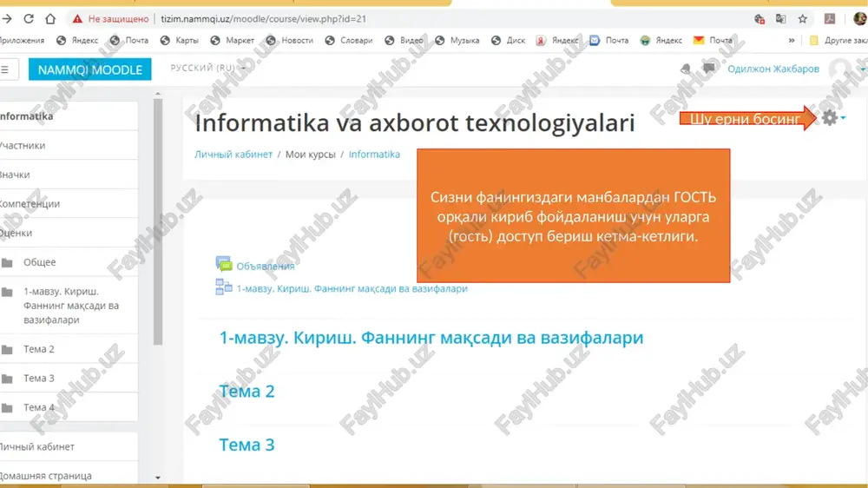Click the Объявления forum icon
Image resolution: width=868 pixels, height=488 pixels.
(224, 264)
